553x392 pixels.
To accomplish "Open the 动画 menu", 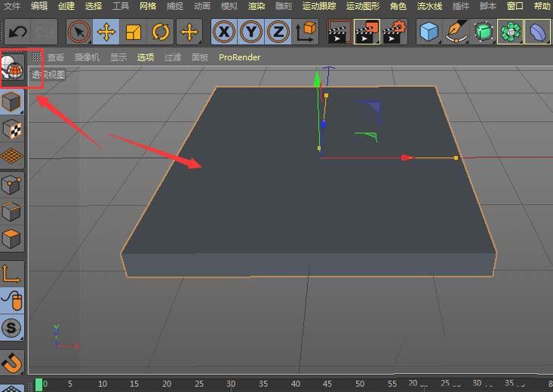I will click(x=202, y=6).
